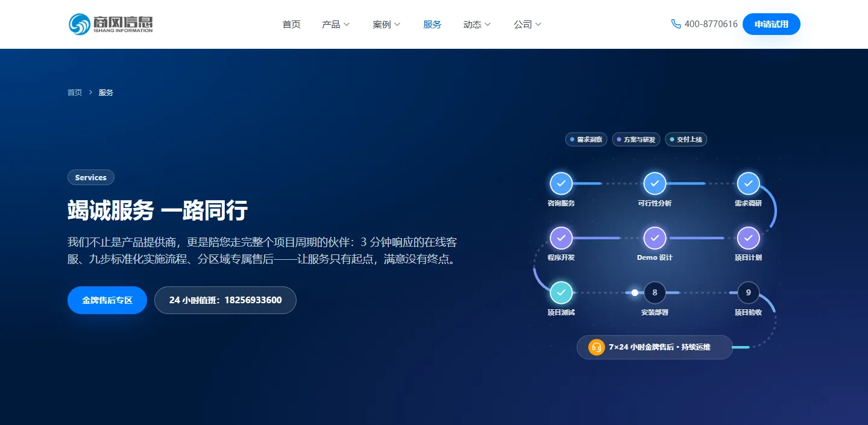This screenshot has height=425, width=868.
Task: Click the white progress dot before step 8
Action: [x=635, y=292]
